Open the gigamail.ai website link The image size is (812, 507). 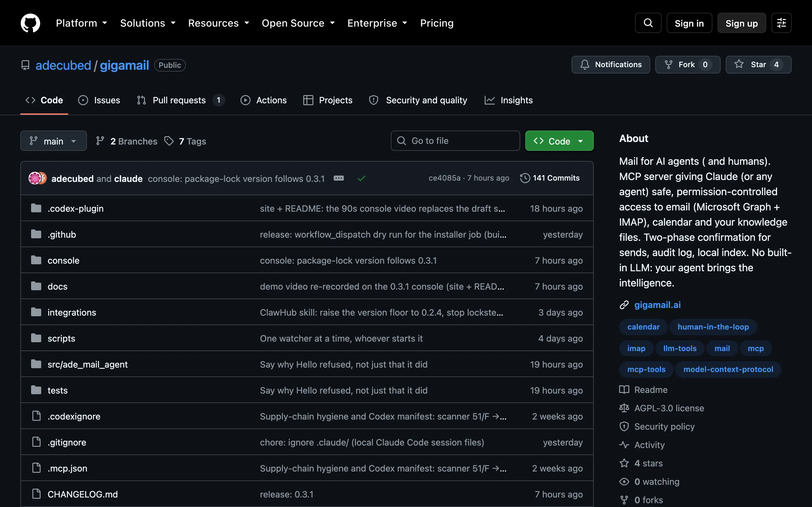[x=657, y=305]
